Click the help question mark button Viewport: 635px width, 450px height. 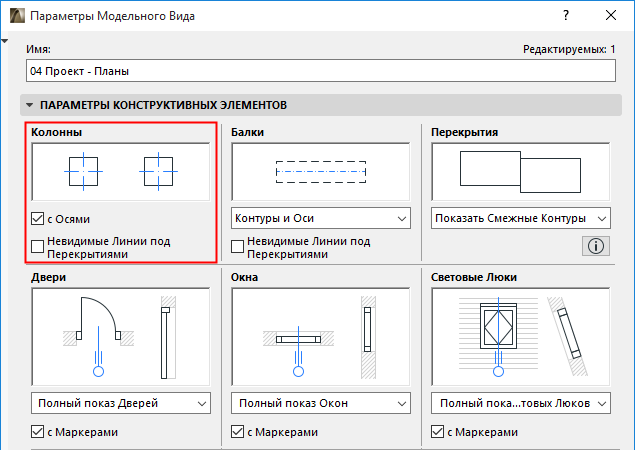click(x=566, y=15)
